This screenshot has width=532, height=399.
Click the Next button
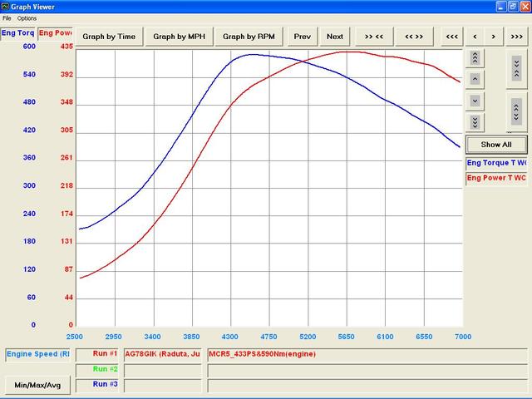[335, 37]
